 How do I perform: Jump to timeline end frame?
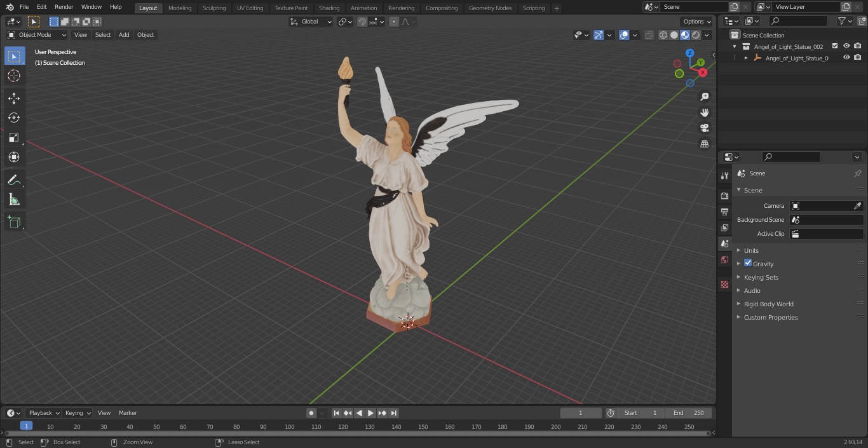[x=394, y=413]
